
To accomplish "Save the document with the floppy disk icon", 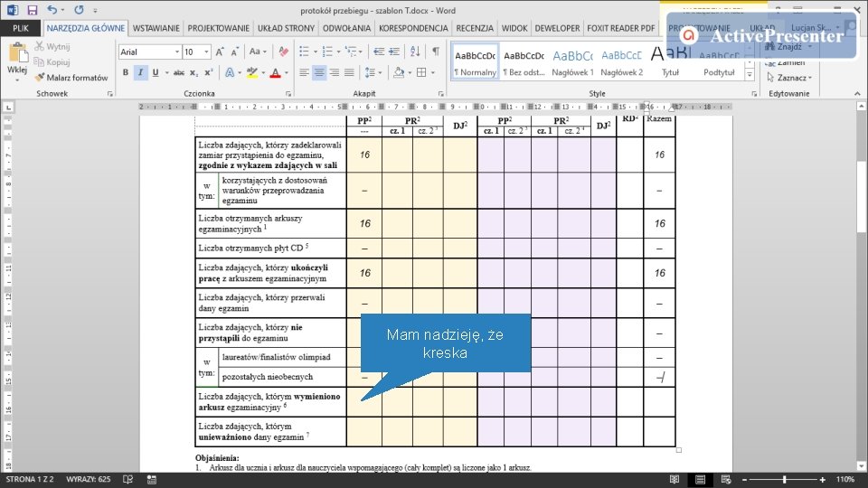I will pos(33,10).
